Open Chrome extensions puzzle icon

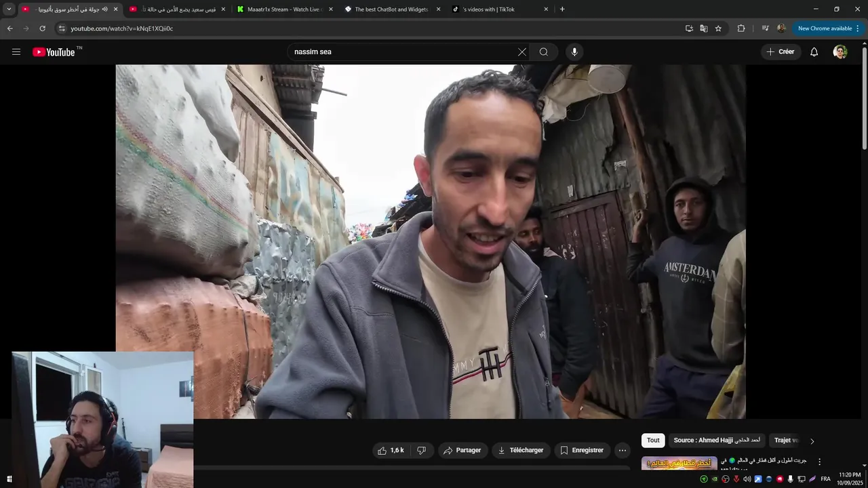click(741, 28)
